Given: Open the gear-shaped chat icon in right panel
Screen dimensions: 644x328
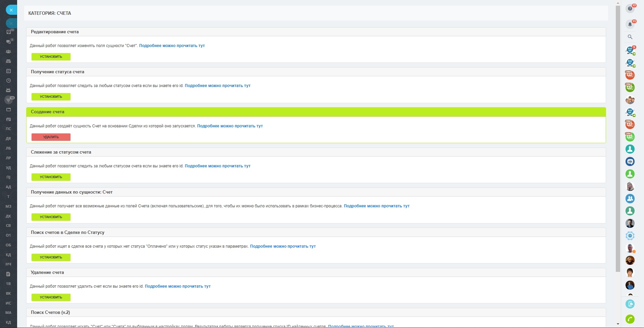Looking at the screenshot, I should tap(630, 236).
